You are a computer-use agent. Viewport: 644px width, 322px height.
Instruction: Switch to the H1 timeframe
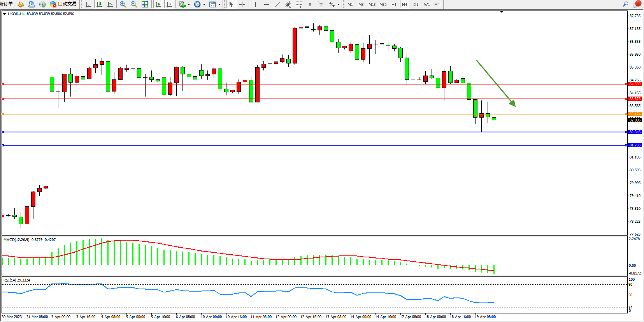click(394, 4)
